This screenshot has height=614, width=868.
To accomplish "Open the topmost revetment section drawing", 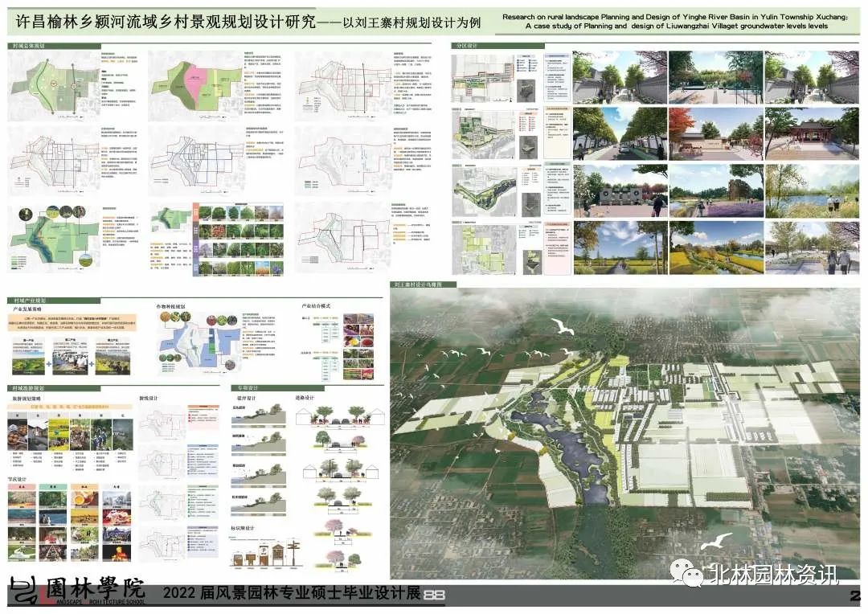I will click(x=259, y=414).
